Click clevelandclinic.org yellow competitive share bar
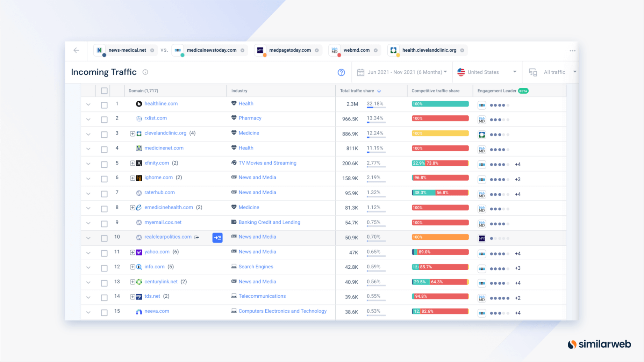 pos(440,133)
